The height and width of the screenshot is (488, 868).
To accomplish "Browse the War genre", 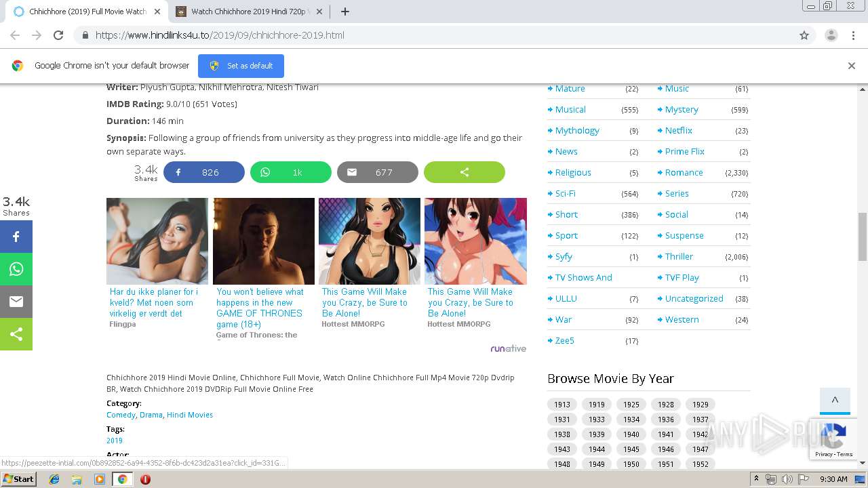I will click(x=564, y=320).
